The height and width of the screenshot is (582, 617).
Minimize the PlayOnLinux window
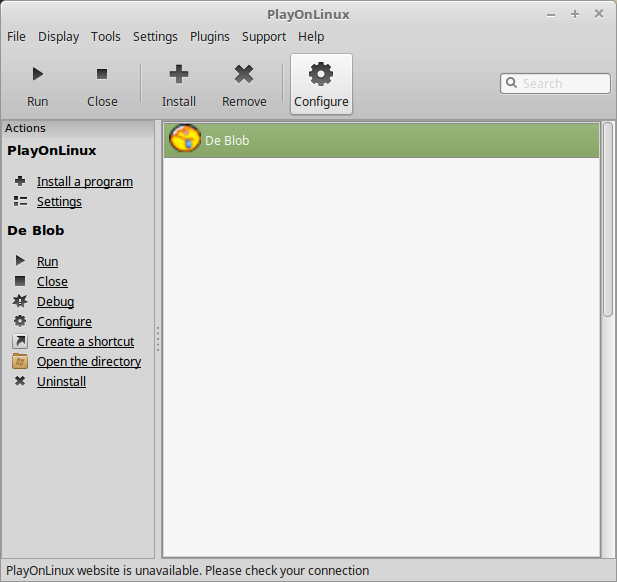click(x=551, y=15)
